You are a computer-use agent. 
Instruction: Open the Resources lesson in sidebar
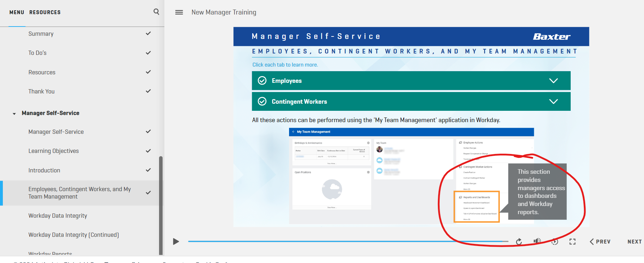tap(42, 72)
